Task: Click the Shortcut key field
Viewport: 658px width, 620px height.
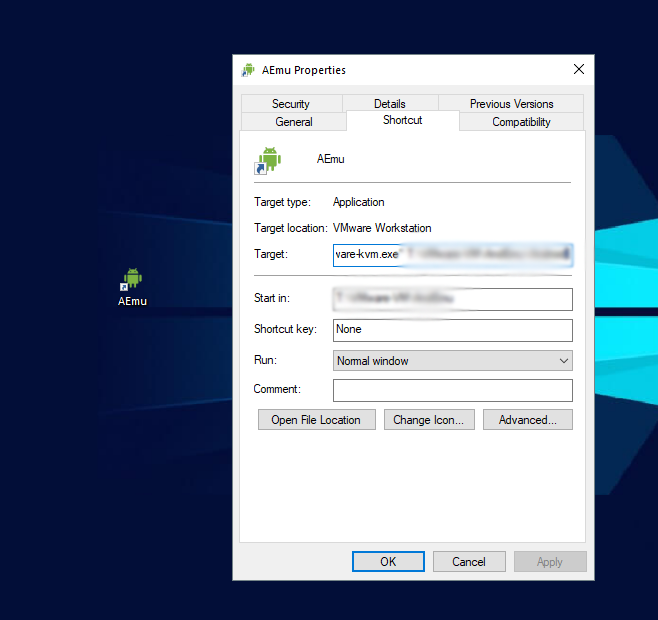Action: point(452,330)
